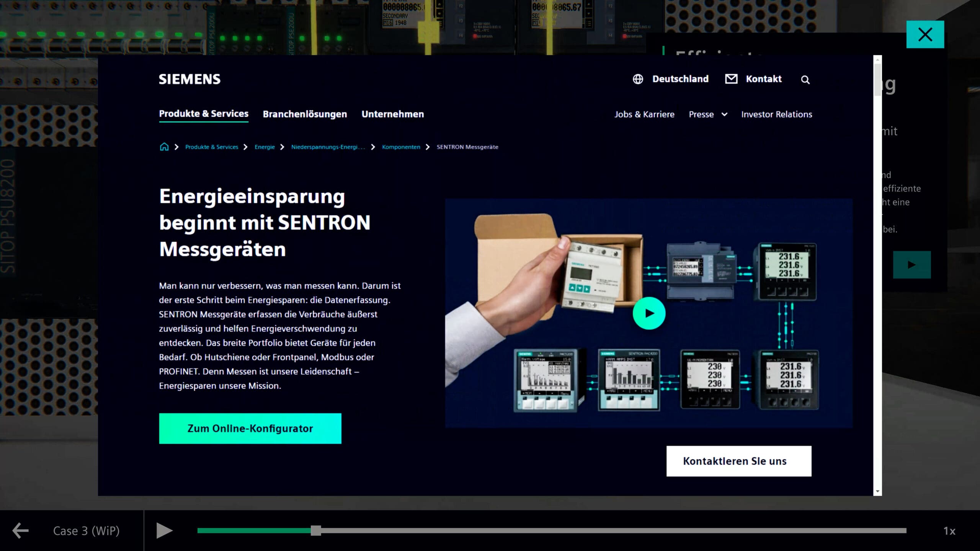
Task: Click the contact email icon
Action: pyautogui.click(x=731, y=79)
